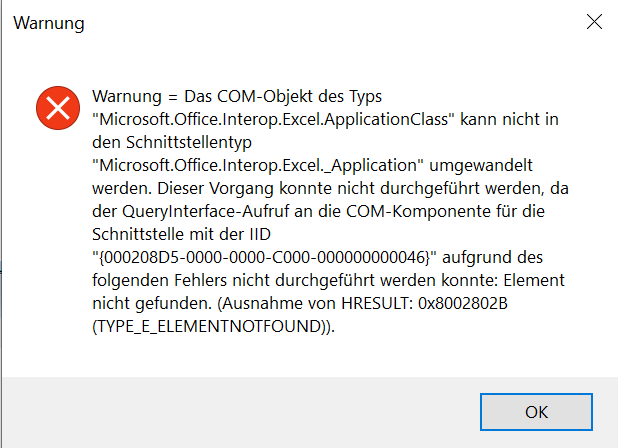Click 'nicht gefunden.' at line start
This screenshot has width=618, height=448.
[152, 304]
